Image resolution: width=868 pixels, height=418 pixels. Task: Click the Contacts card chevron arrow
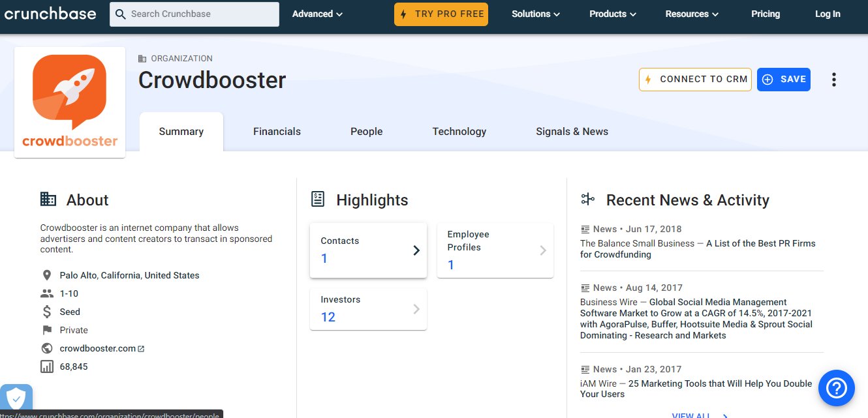tap(416, 250)
